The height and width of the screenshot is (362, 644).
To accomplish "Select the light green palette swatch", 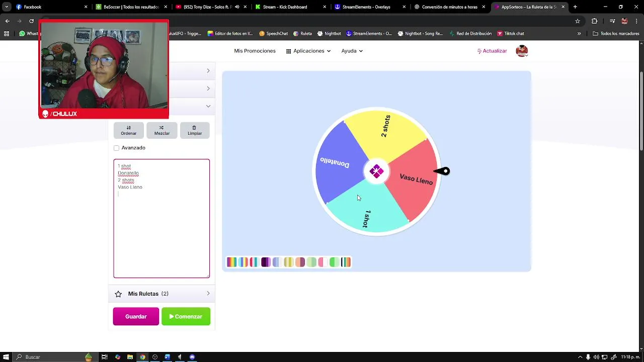I will click(311, 262).
